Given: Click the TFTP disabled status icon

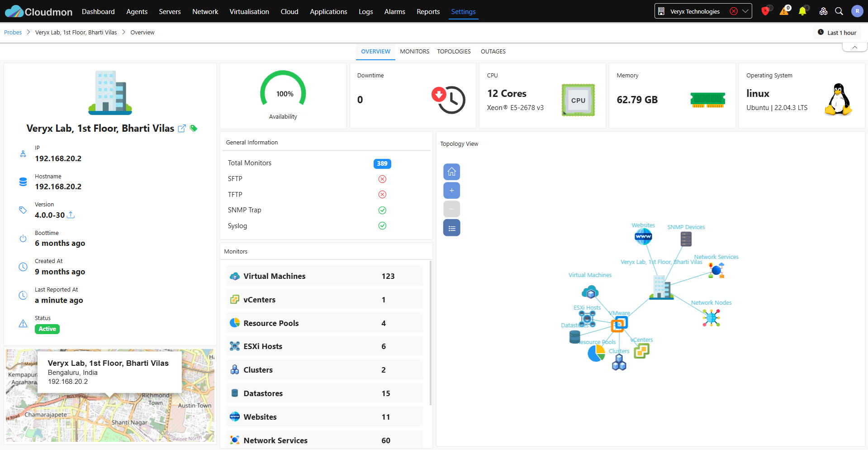Looking at the screenshot, I should click(382, 195).
